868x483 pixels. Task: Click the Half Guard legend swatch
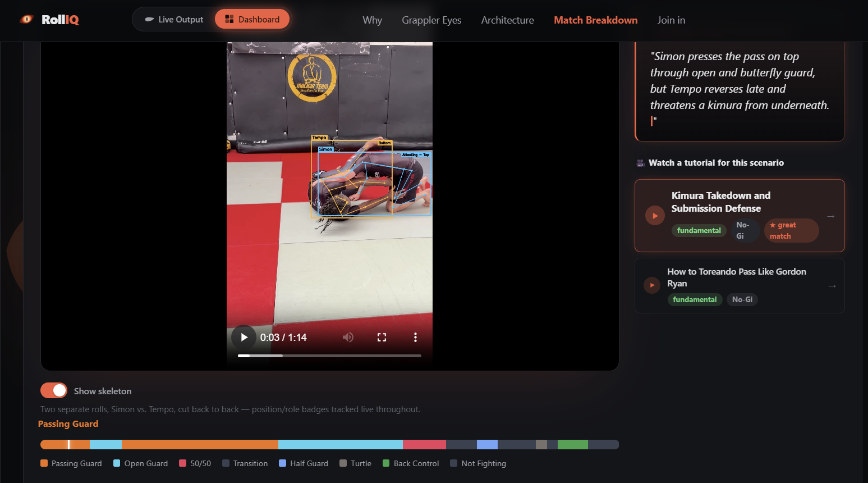coord(282,463)
